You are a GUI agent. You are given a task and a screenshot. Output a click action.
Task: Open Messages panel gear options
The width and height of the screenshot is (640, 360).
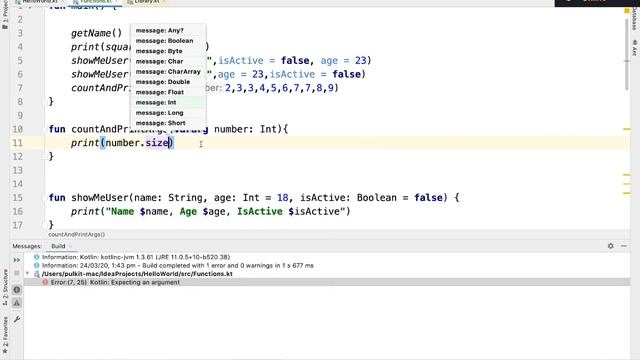611,246
